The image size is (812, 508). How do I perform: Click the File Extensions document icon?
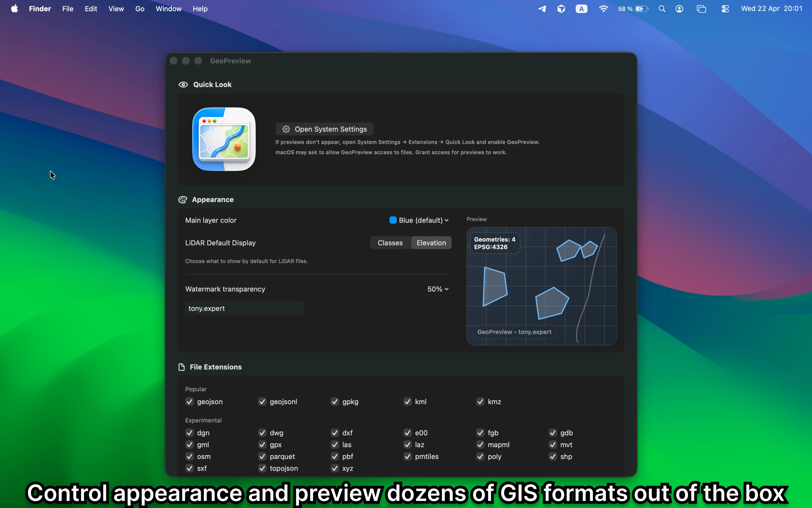pos(182,367)
